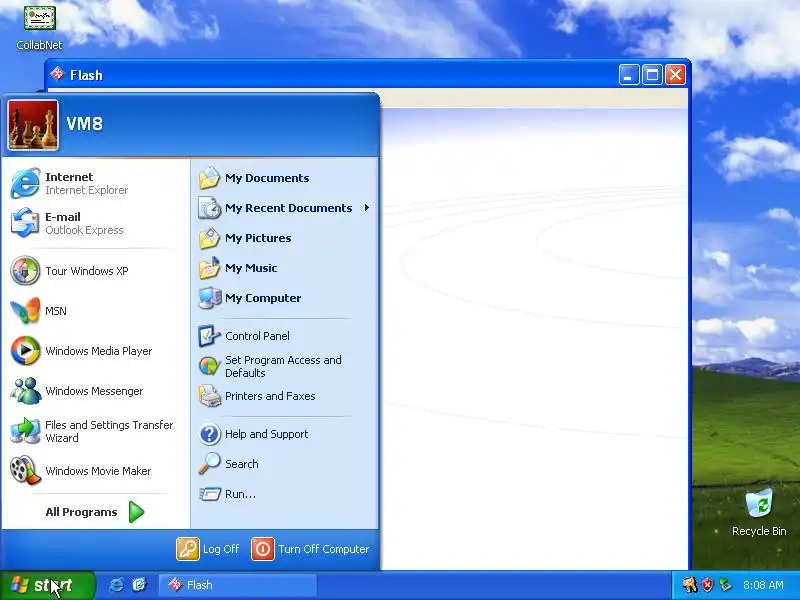
Task: Click the Flash window title bar icon
Action: pos(57,74)
